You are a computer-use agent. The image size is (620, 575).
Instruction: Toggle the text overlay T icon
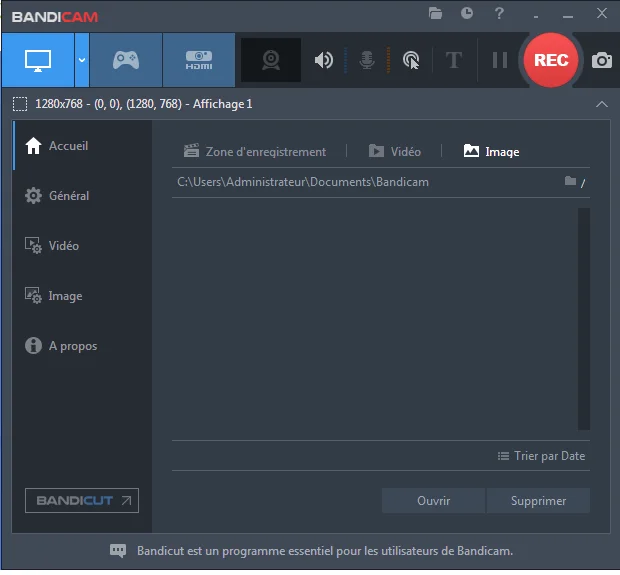(454, 60)
